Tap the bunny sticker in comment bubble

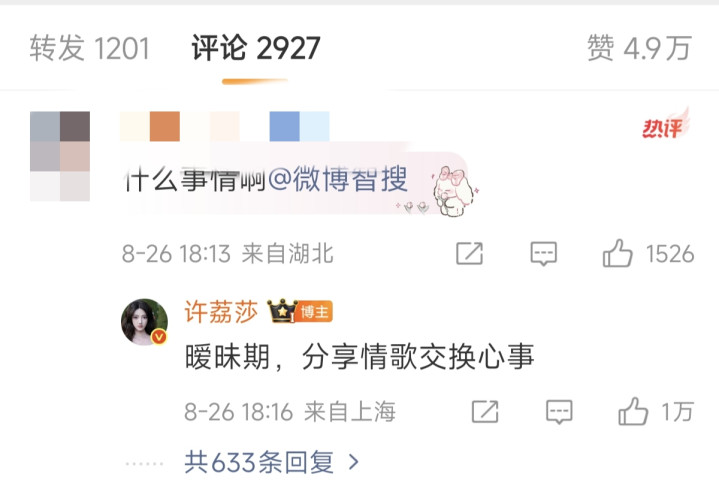(453, 191)
